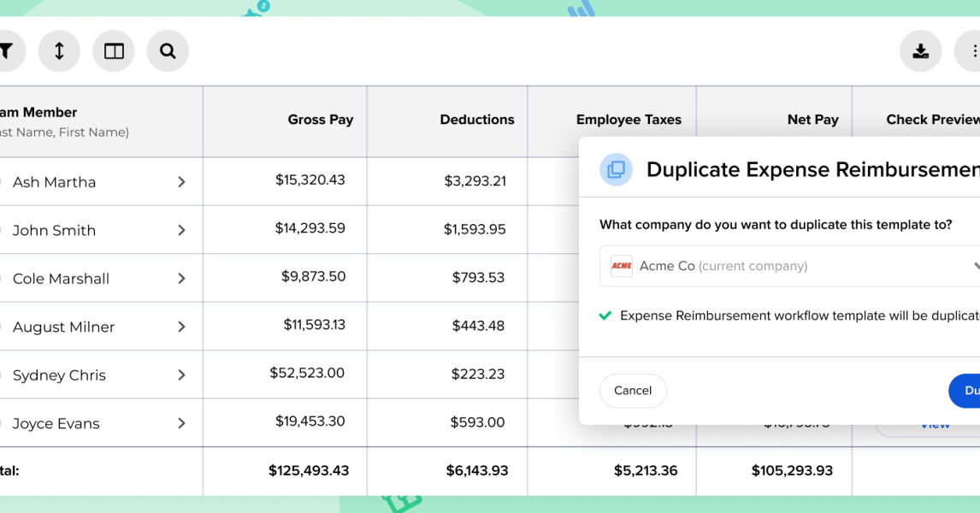Click the Acme Co company logo icon
This screenshot has width=980, height=513.
pyautogui.click(x=622, y=266)
